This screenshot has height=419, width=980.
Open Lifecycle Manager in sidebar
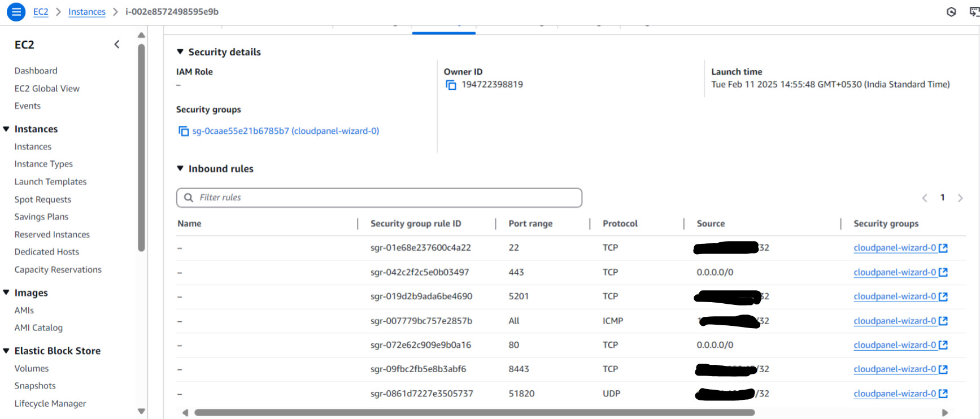(x=50, y=404)
